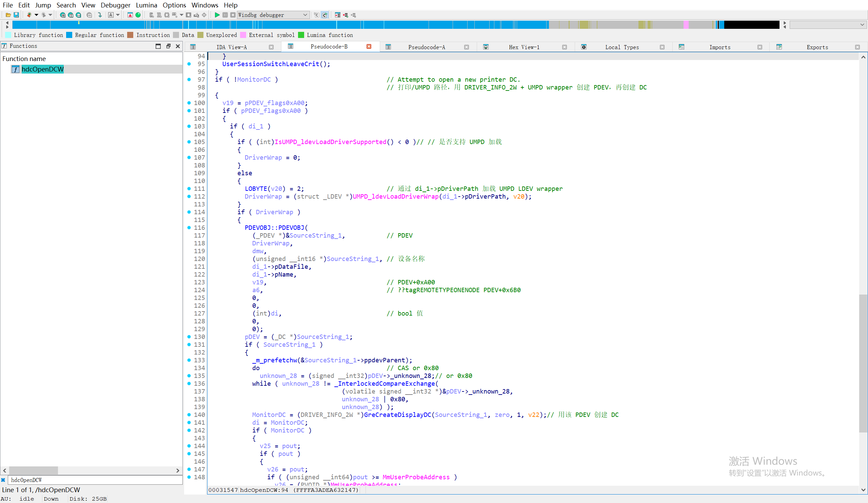Image resolution: width=868 pixels, height=503 pixels.
Task: Click the blue jump arrow toolbar icon
Action: click(x=100, y=15)
